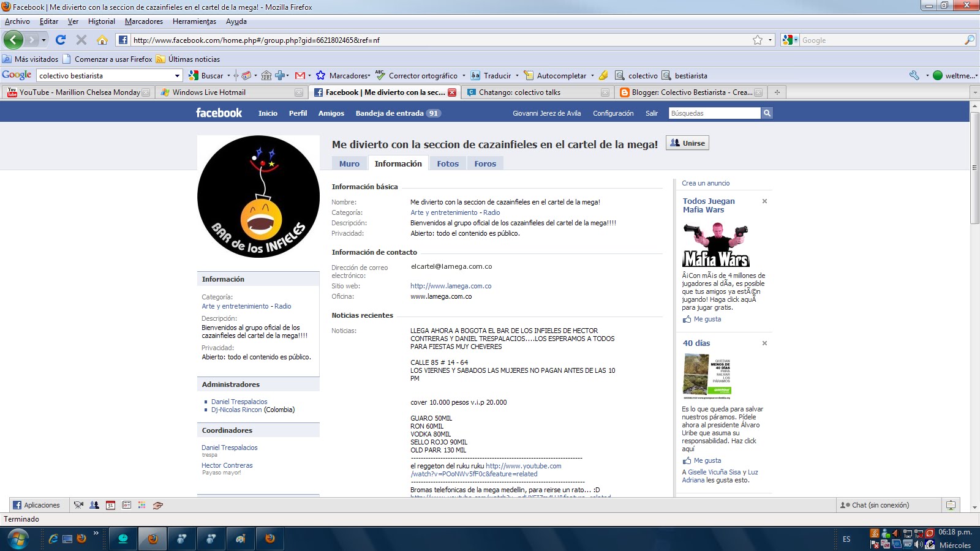Click the back navigation arrow
Viewport: 980px width, 551px height.
pos(13,40)
